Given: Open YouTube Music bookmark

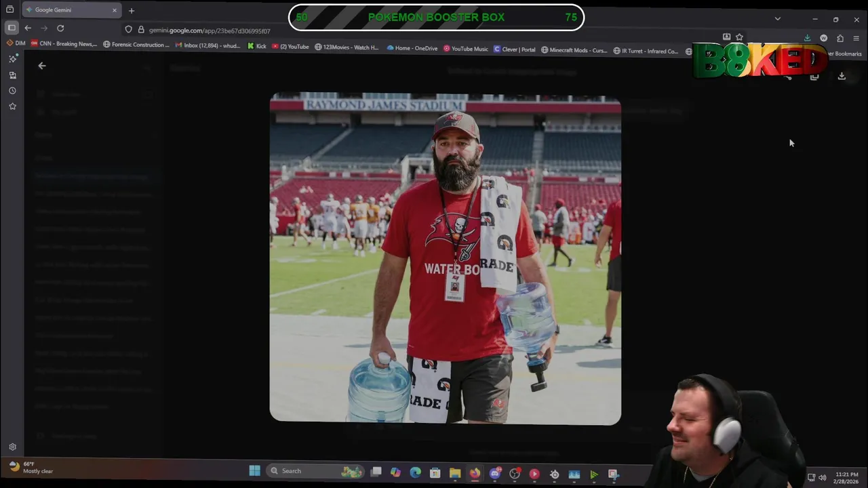Looking at the screenshot, I should (466, 49).
